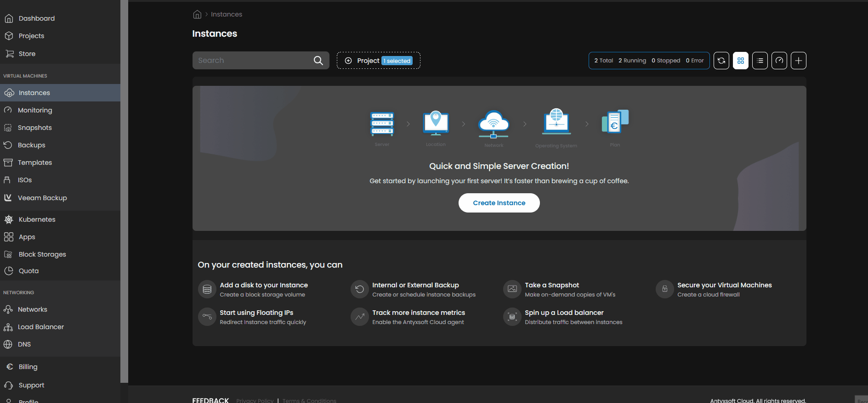Go to Snapshots in sidebar
Viewport: 868px width, 403px height.
(x=34, y=128)
